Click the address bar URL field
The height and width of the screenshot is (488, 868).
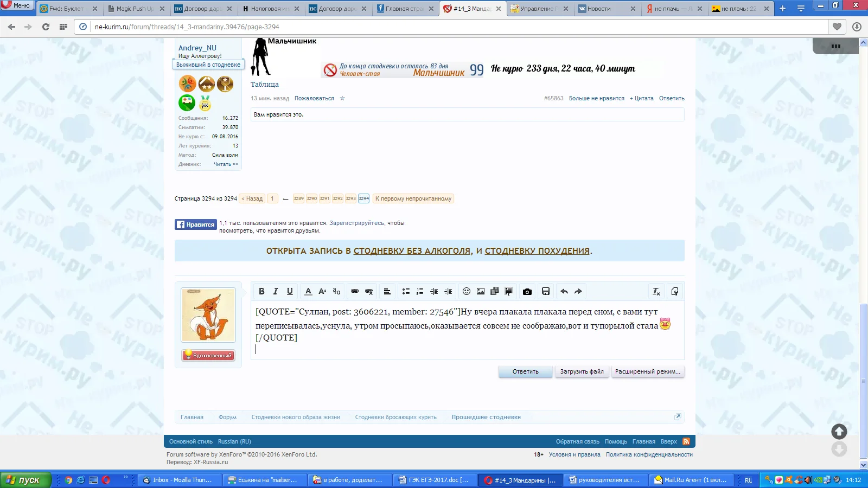pyautogui.click(x=458, y=27)
